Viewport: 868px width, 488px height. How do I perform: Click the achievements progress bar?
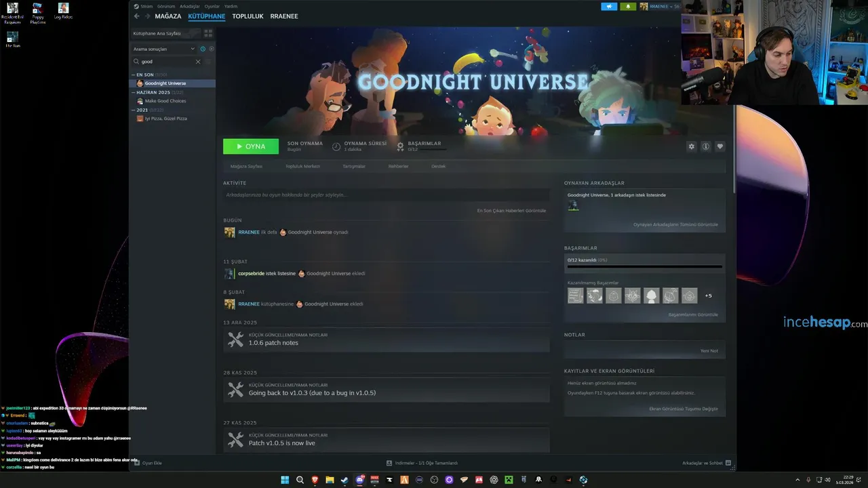click(644, 268)
